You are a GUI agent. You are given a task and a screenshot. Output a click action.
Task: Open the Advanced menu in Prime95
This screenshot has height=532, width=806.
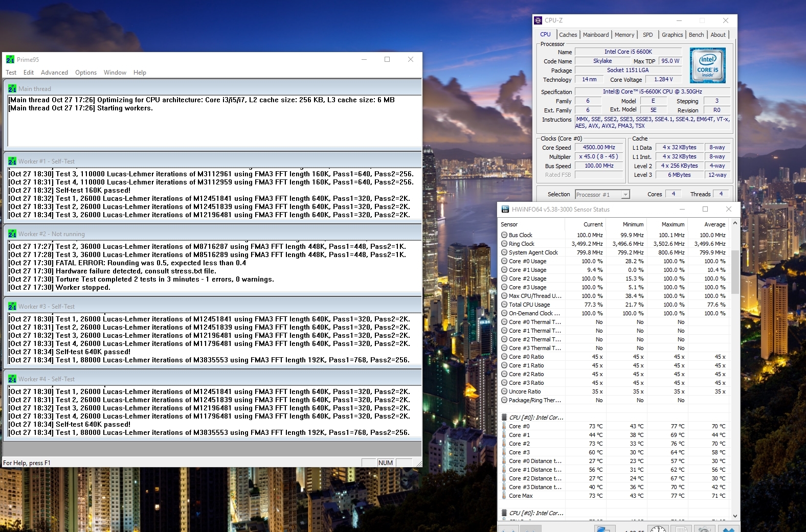tap(54, 73)
